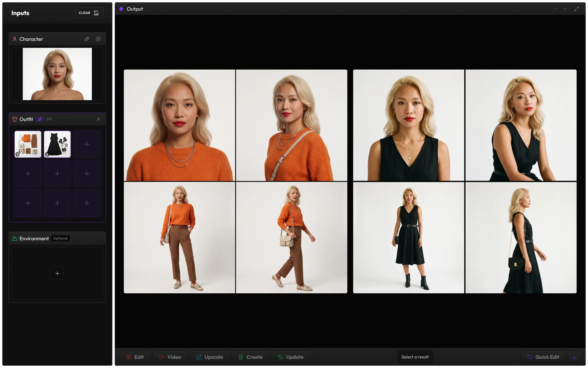588x368 pixels.
Task: Click the CLEAR button in Inputs
Action: pos(89,13)
